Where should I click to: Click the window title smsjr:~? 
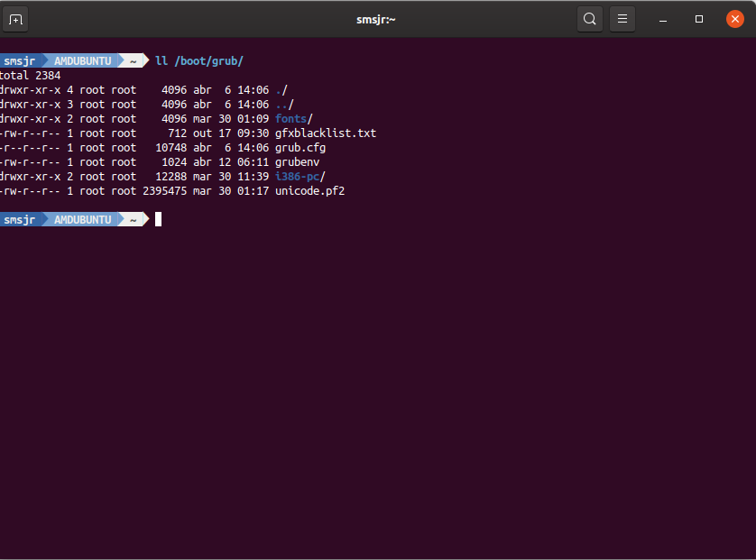pyautogui.click(x=376, y=19)
